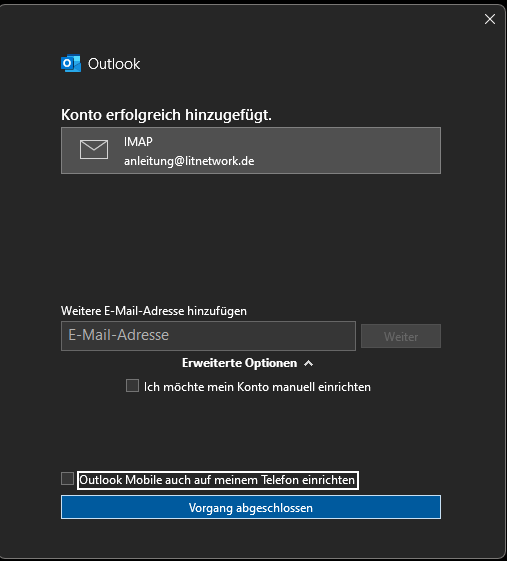Tick the Outlook Mobile phone setup checkbox

click(x=67, y=479)
